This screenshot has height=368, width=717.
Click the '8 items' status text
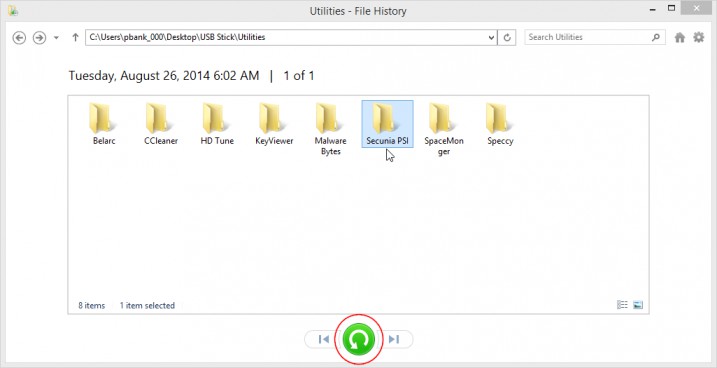pos(91,305)
